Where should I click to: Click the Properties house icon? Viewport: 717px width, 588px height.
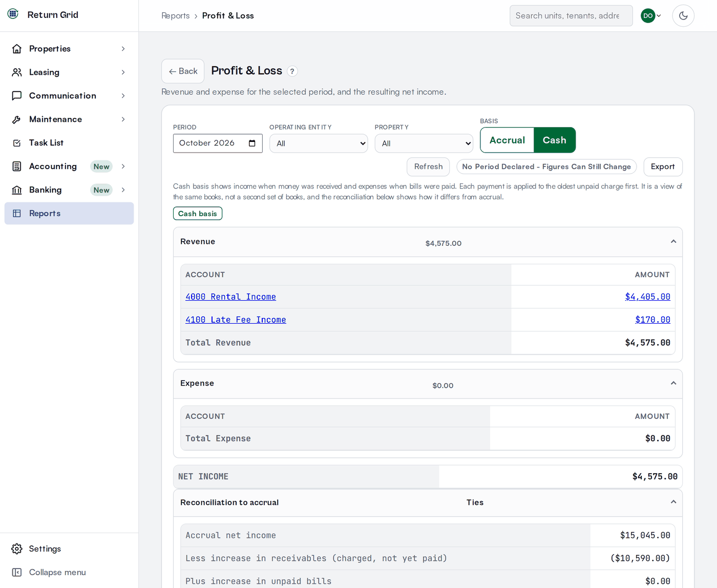click(17, 49)
